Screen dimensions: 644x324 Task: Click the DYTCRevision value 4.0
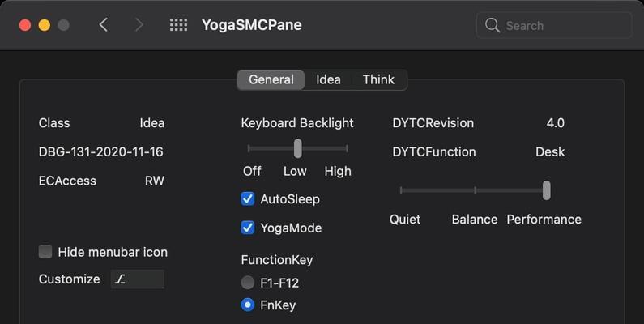coord(555,123)
